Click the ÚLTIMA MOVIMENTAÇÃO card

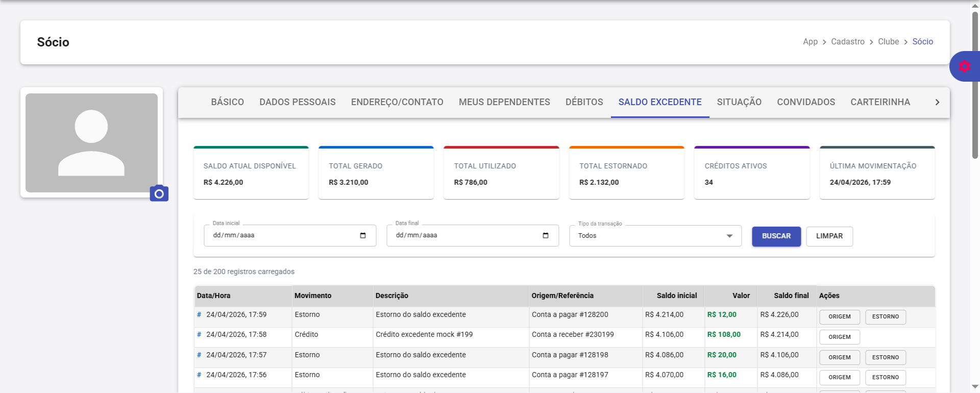(x=877, y=173)
